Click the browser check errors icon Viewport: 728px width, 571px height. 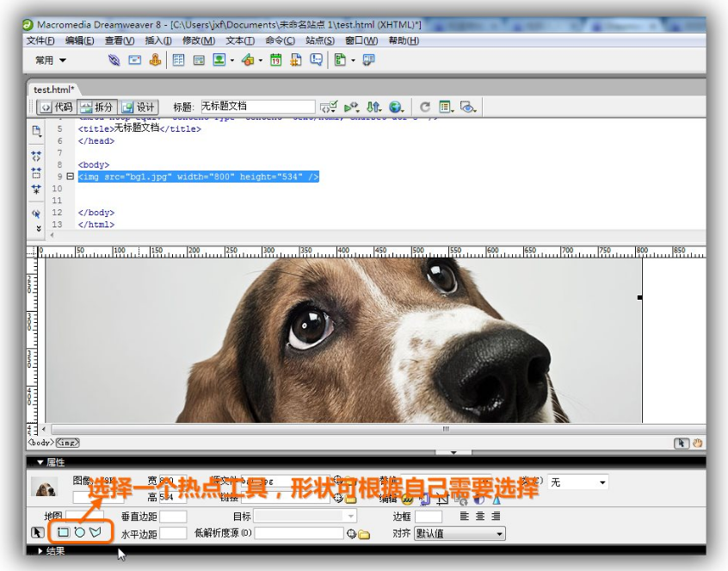coord(328,107)
